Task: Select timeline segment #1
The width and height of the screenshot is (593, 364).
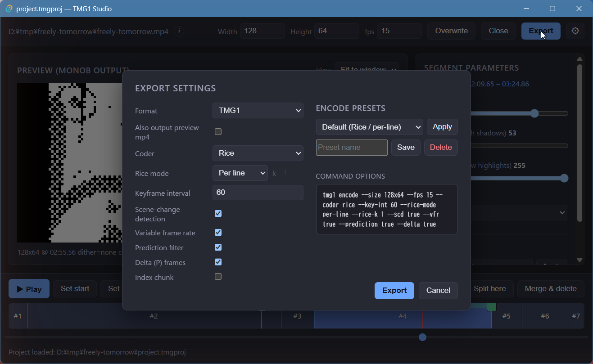Action: (18, 316)
